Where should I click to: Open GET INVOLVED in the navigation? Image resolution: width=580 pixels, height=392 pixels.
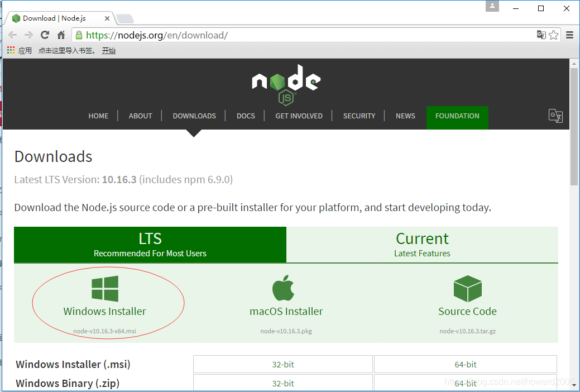coord(299,116)
